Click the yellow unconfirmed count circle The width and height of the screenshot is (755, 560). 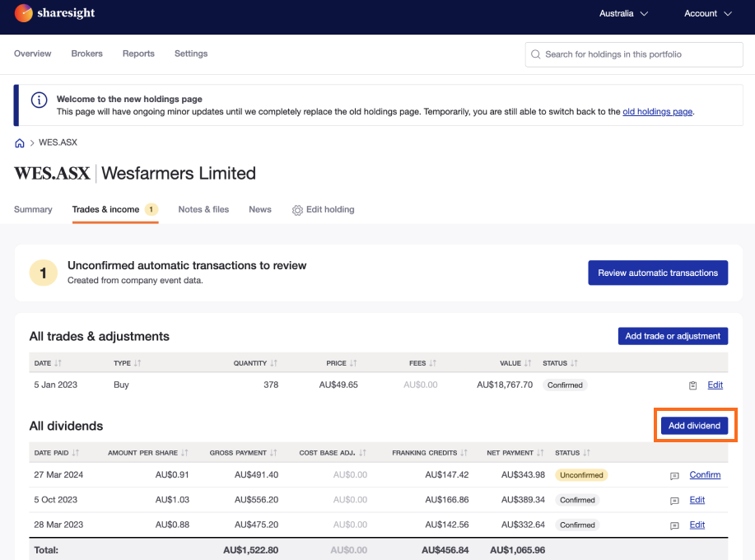(x=44, y=273)
